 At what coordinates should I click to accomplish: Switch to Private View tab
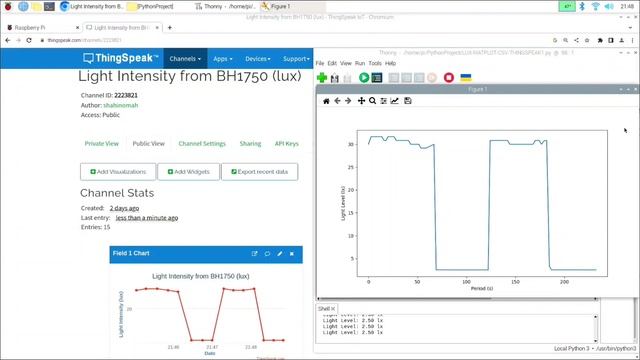tap(102, 144)
